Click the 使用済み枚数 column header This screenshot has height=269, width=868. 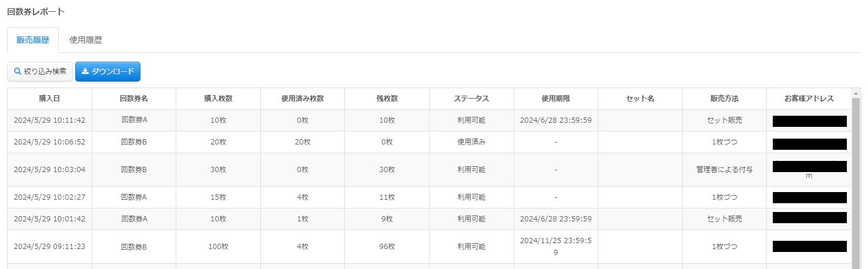point(303,99)
